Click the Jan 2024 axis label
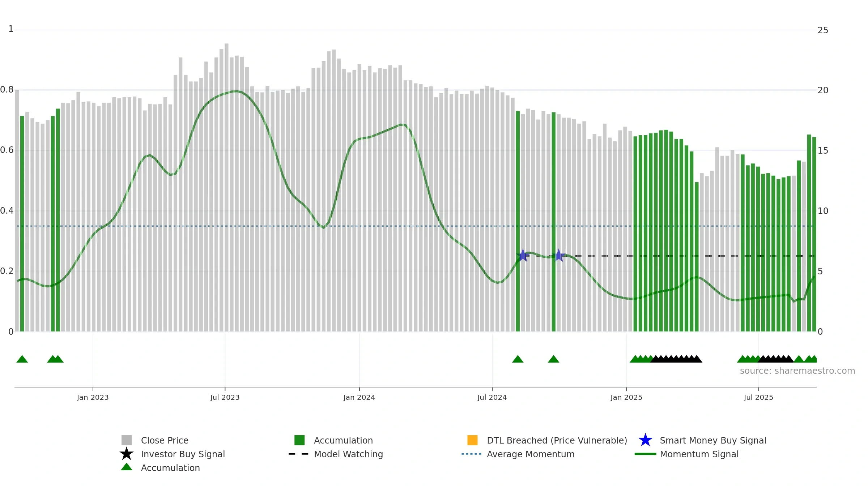This screenshot has width=868, height=488. (359, 398)
